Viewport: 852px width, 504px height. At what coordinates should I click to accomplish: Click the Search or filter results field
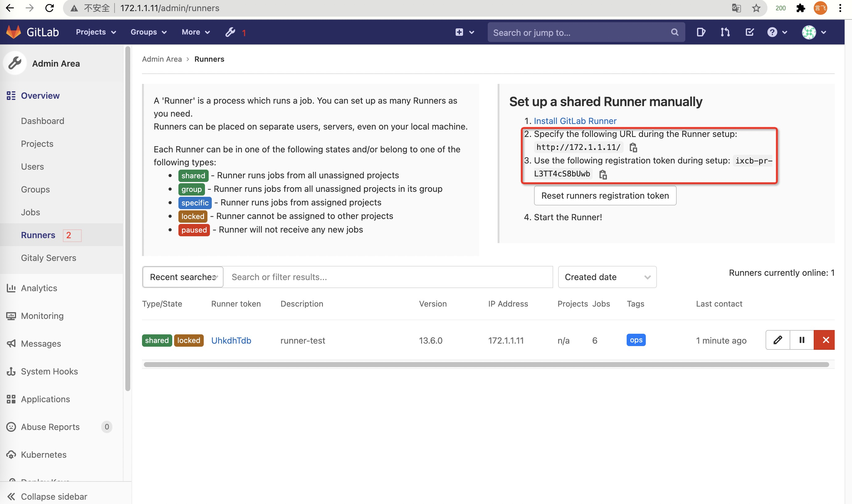click(388, 277)
